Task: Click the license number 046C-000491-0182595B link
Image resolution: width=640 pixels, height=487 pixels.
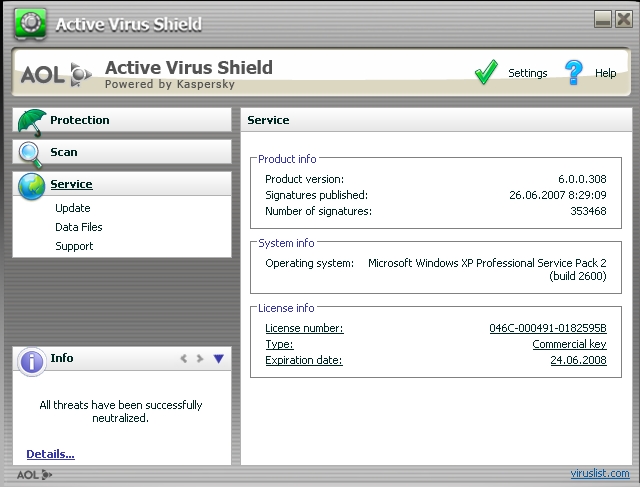Action: 547,328
